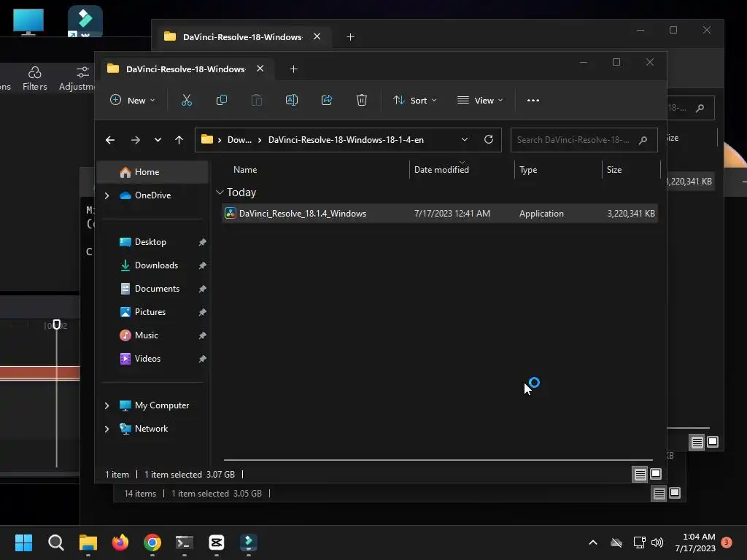Click the Details view icon in the bottom 14 items status bar
The width and height of the screenshot is (747, 560).
659,494
